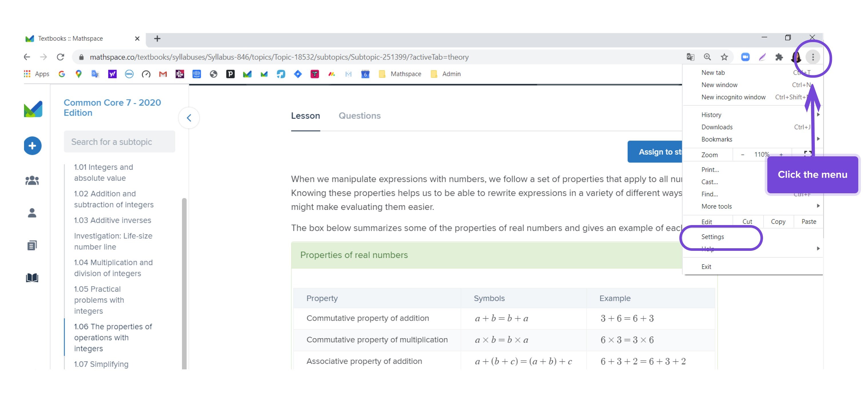Viewport: 868px width, 400px height.
Task: Open subtopic 1.04 Multiplication and division of integers
Action: click(113, 268)
